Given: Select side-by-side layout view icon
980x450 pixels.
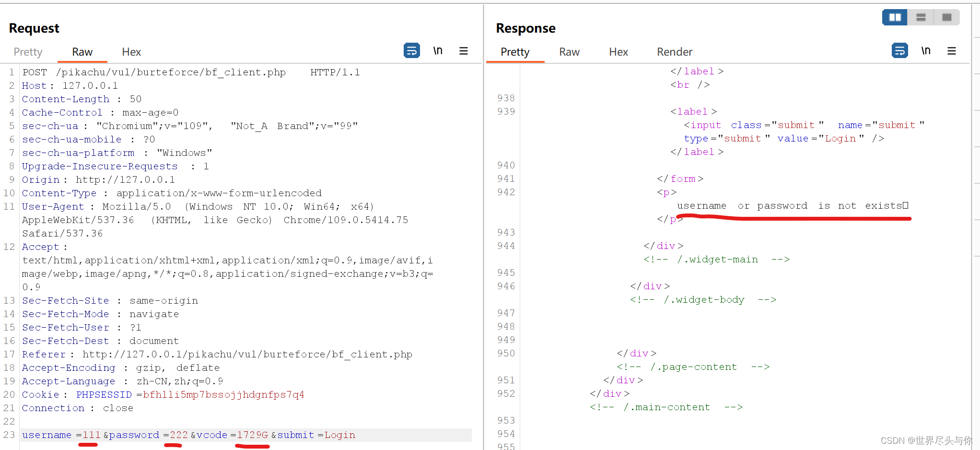Looking at the screenshot, I should (x=895, y=17).
